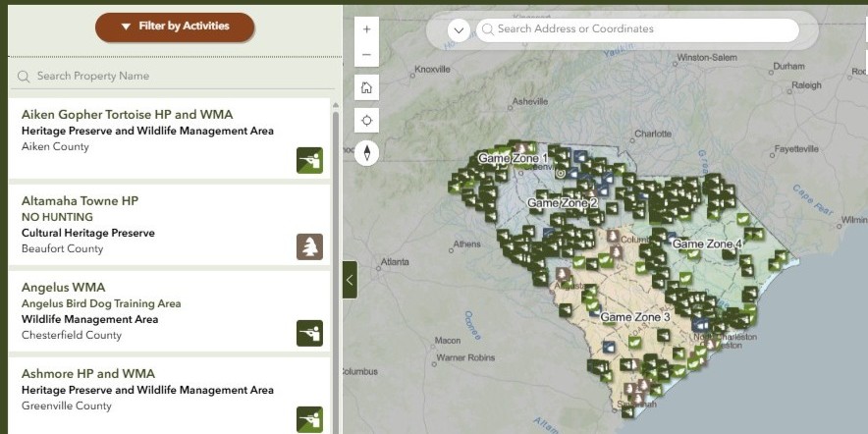Click hunting icon for Angelus WMA
The image size is (868, 434).
click(309, 333)
